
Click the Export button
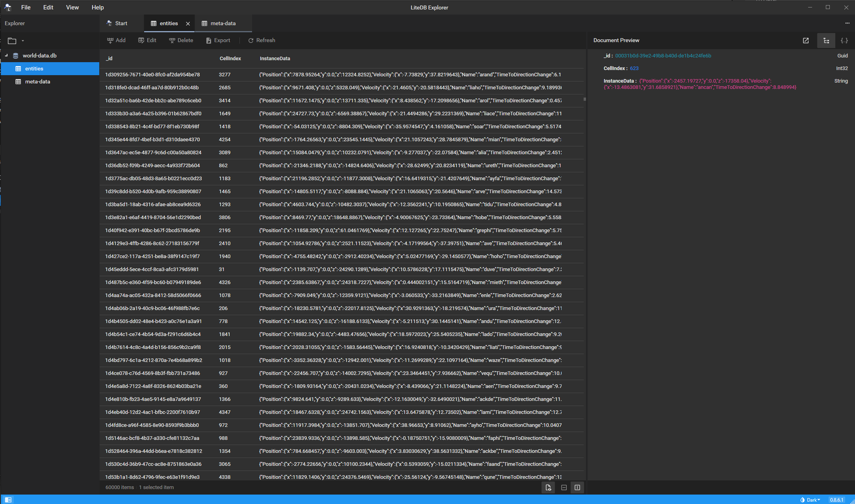pyautogui.click(x=218, y=40)
